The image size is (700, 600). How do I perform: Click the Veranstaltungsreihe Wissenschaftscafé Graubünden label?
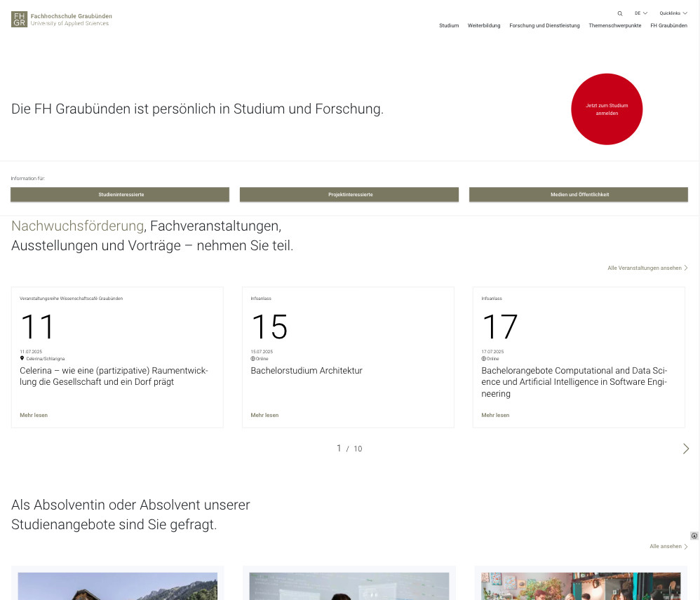71,299
